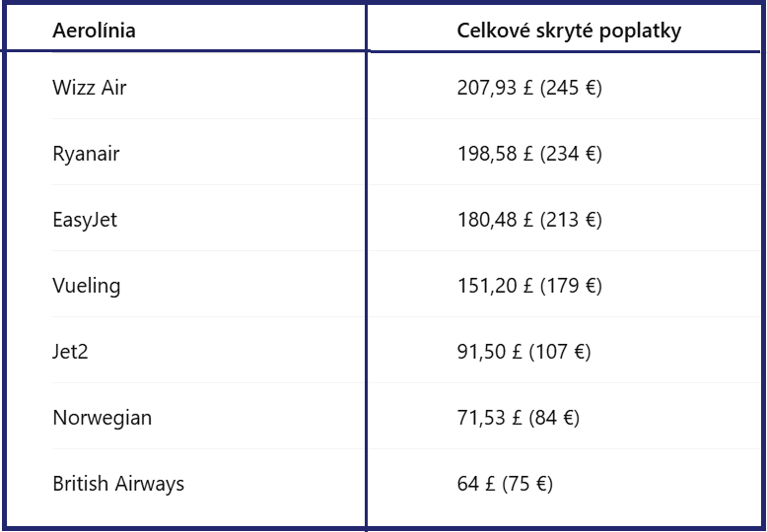Image resolution: width=767 pixels, height=532 pixels.
Task: Click the 198,58 £ (234 €) value
Action: [x=529, y=154]
